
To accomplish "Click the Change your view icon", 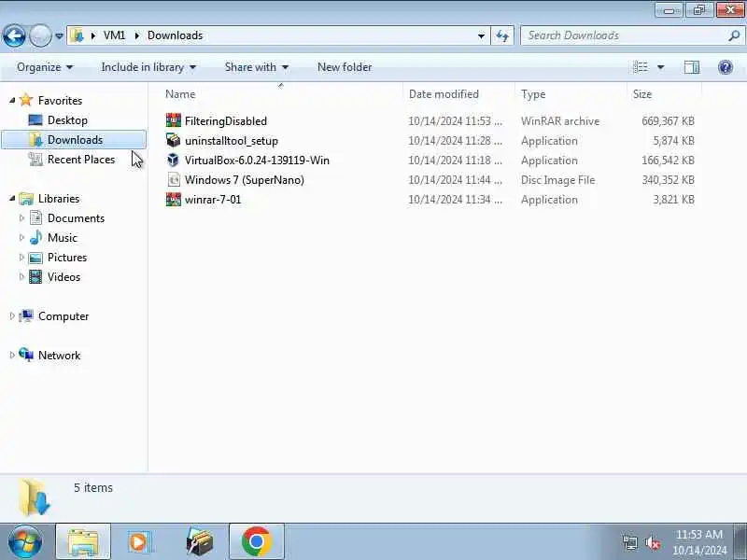I will coord(641,67).
